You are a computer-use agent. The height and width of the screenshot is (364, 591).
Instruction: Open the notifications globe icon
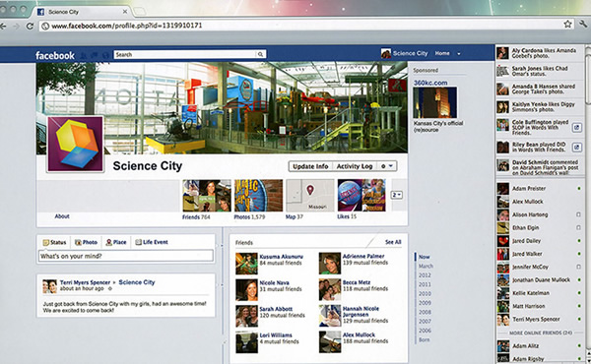click(x=106, y=55)
